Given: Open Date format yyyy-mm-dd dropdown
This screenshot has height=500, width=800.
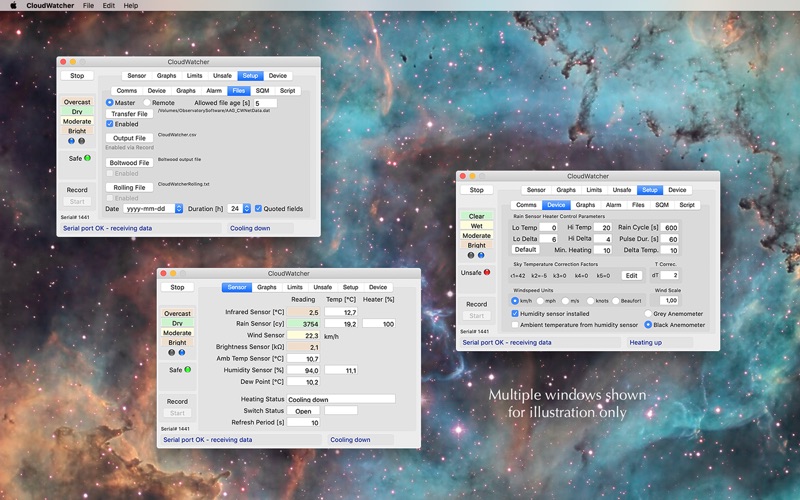Looking at the screenshot, I should point(153,209).
